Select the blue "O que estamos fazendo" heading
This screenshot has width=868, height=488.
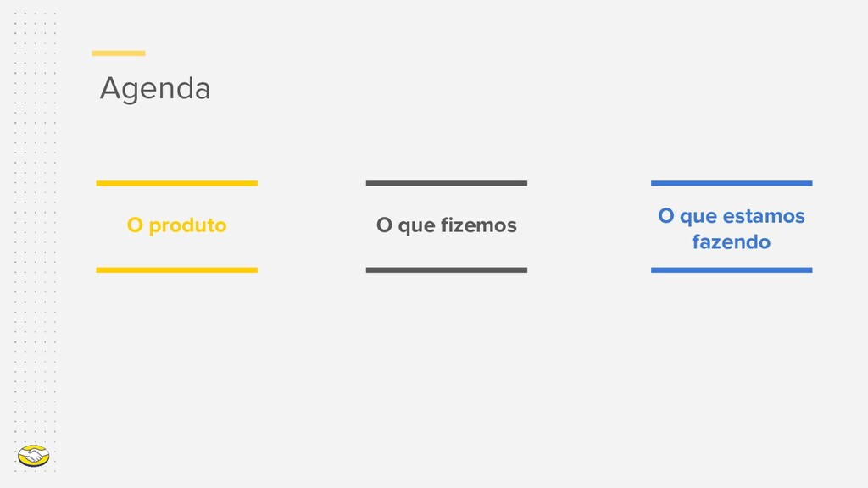pyautogui.click(x=732, y=229)
